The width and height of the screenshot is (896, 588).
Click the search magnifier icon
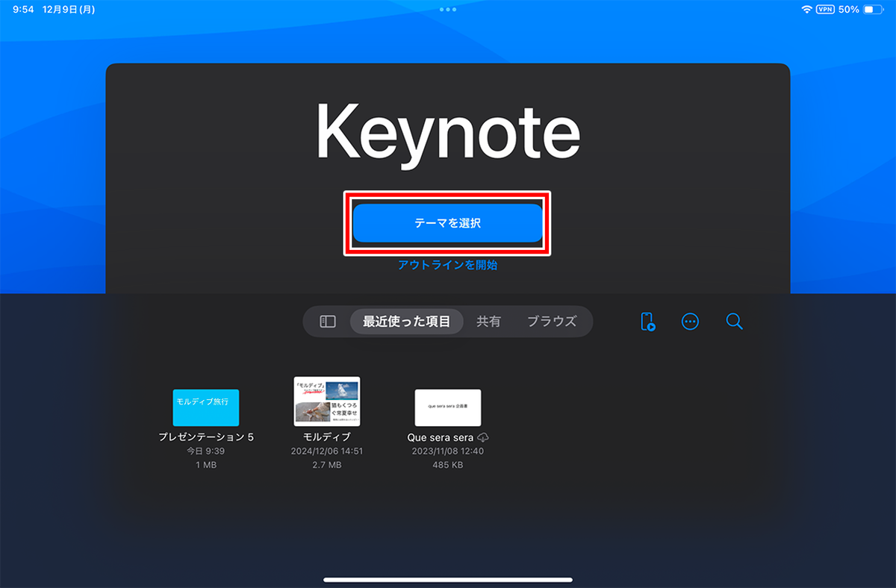tap(734, 322)
